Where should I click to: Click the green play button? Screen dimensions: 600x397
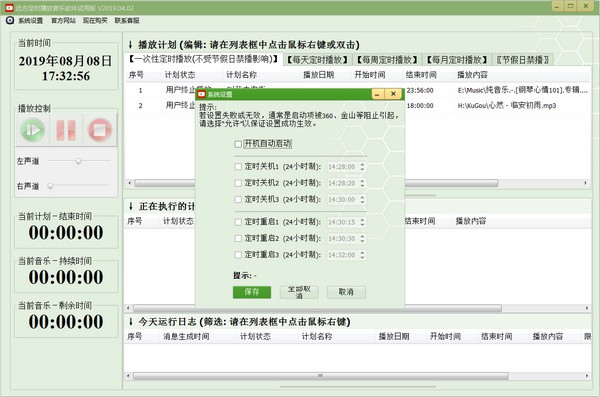(x=33, y=130)
